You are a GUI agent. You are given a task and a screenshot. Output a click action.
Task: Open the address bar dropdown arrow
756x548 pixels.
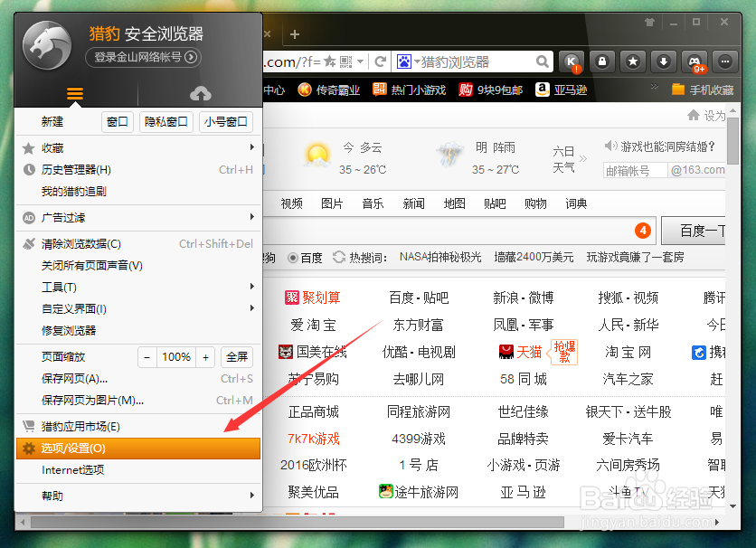coord(360,61)
